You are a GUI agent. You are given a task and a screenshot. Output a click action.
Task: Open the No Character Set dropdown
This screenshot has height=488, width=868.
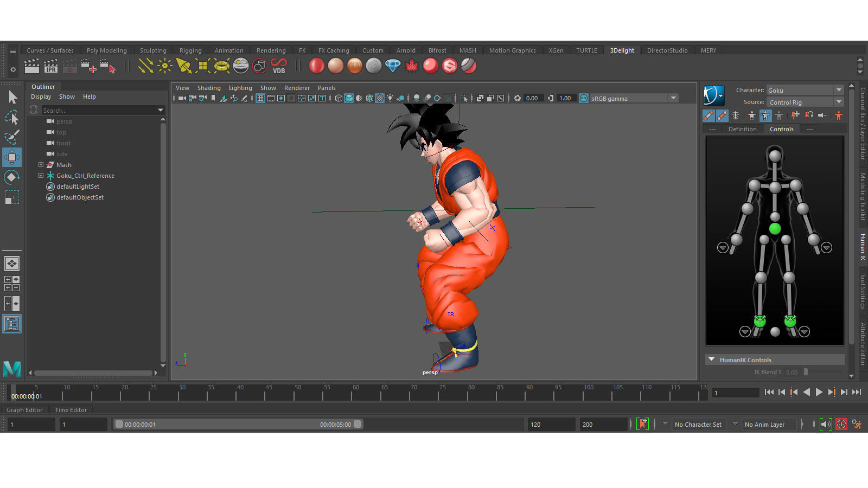click(x=698, y=425)
